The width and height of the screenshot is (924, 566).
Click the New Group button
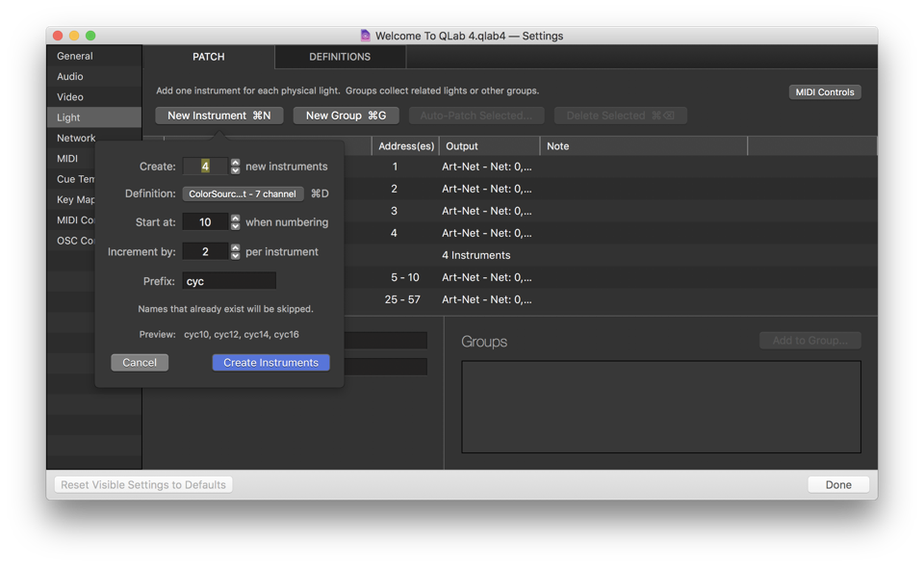346,116
